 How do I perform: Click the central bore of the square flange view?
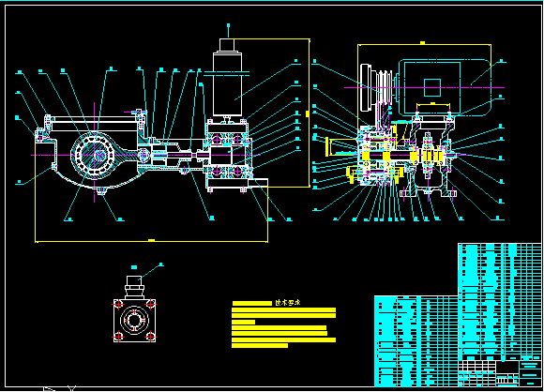point(134,320)
